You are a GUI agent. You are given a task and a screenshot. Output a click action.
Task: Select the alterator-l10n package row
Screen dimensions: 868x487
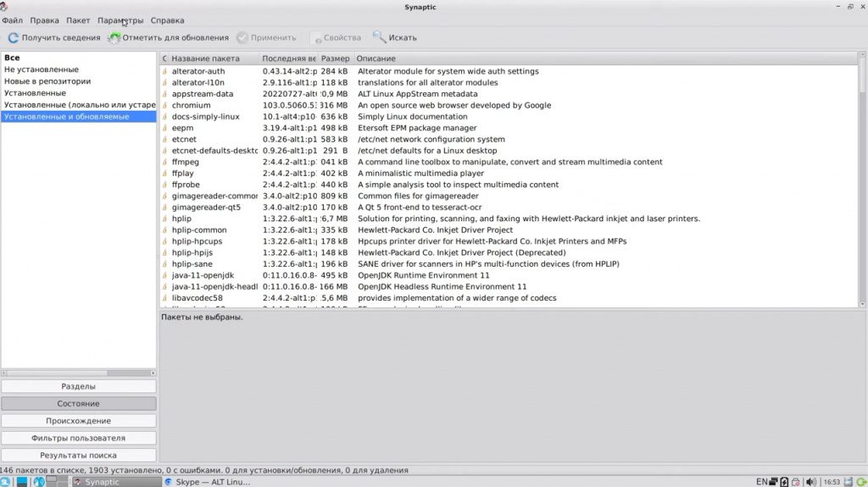[x=509, y=82]
